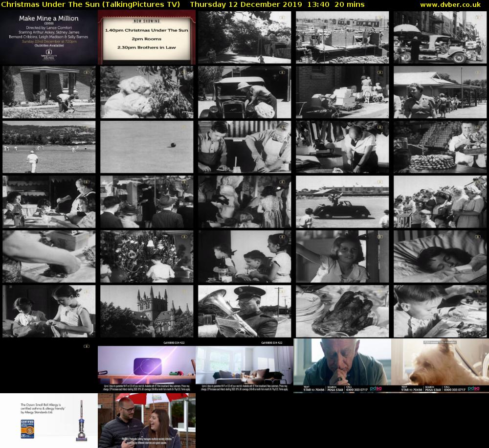Viewport: 489px width, 448px height.
Task: Open the greengrocer holding fruit basket thumbnail
Action: coord(440,147)
